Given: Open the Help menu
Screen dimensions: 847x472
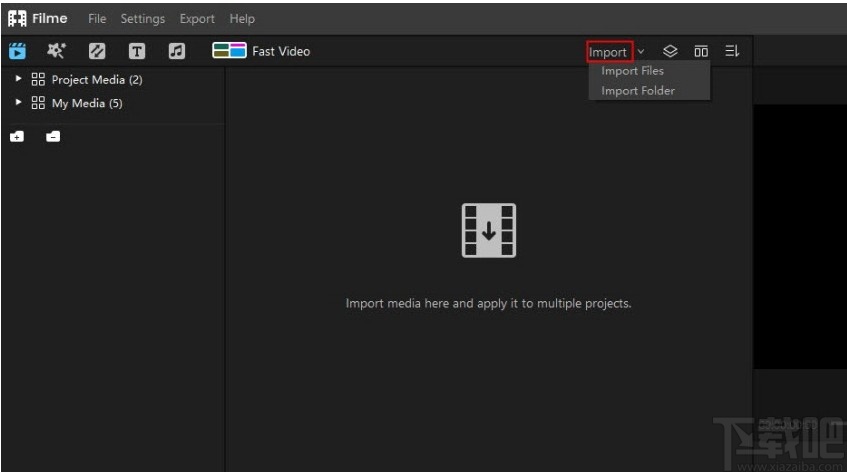Looking at the screenshot, I should pyautogui.click(x=242, y=19).
